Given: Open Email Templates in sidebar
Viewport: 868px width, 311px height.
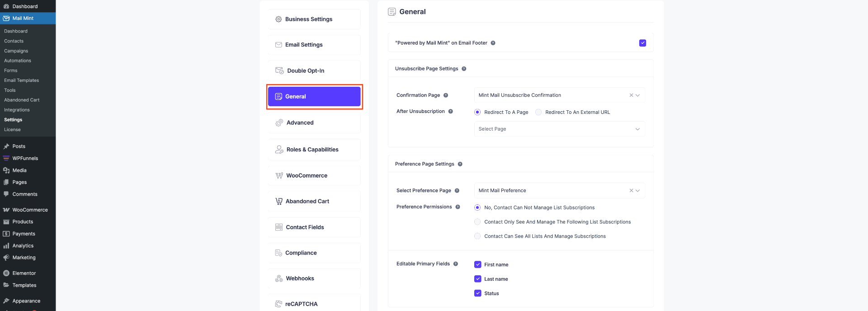Looking at the screenshot, I should click(22, 80).
